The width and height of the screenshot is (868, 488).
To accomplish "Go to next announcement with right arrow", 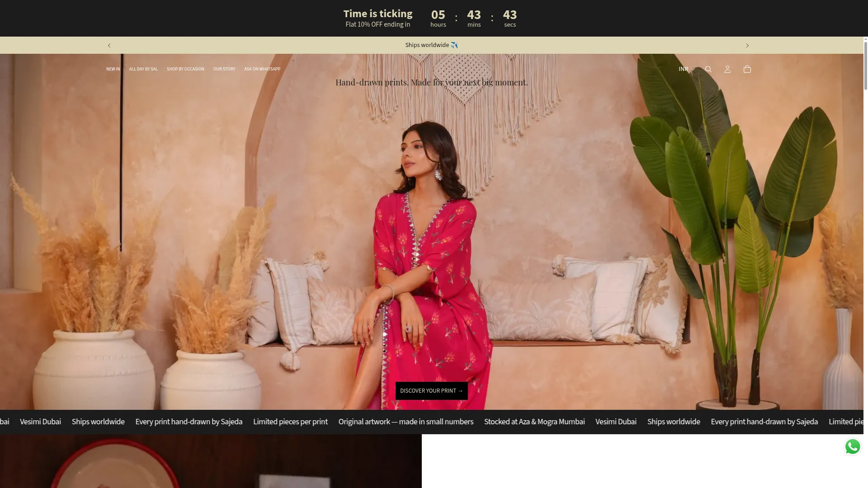I will (x=747, y=45).
